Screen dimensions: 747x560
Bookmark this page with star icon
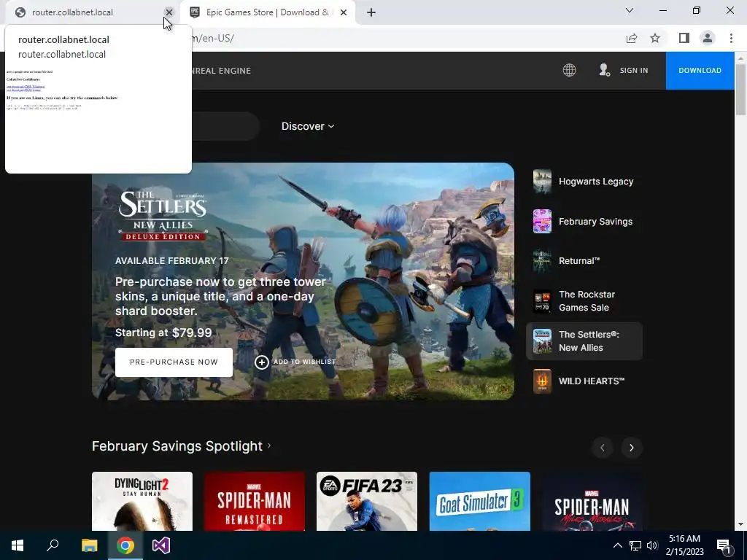655,38
